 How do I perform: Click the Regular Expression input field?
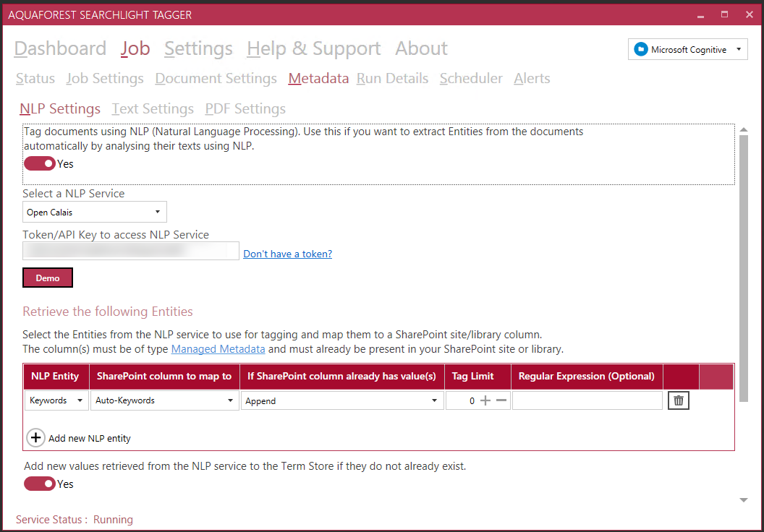587,400
